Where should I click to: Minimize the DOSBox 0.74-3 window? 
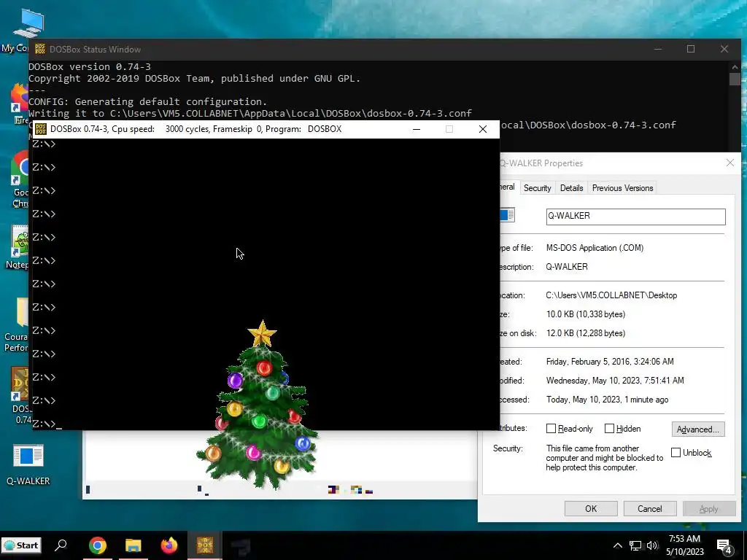tap(417, 129)
